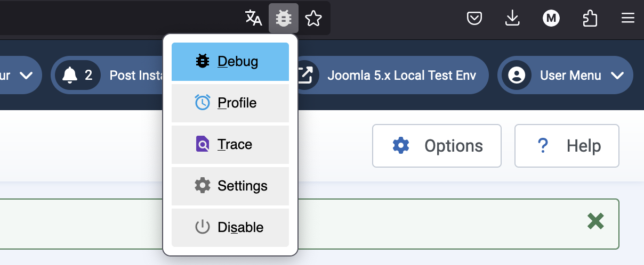The image size is (644, 265).
Task: Click the Xdebug bug icon in address bar
Action: (283, 19)
